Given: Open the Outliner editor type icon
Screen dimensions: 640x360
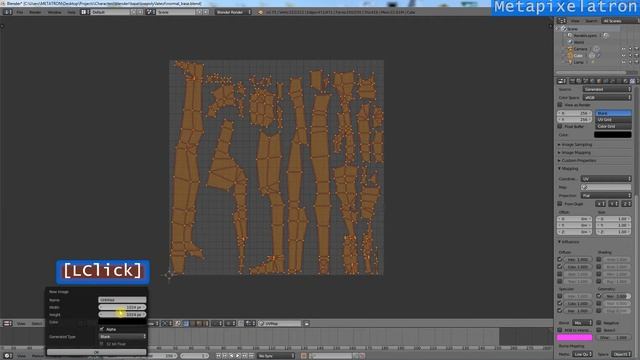Looking at the screenshot, I should tap(562, 21).
